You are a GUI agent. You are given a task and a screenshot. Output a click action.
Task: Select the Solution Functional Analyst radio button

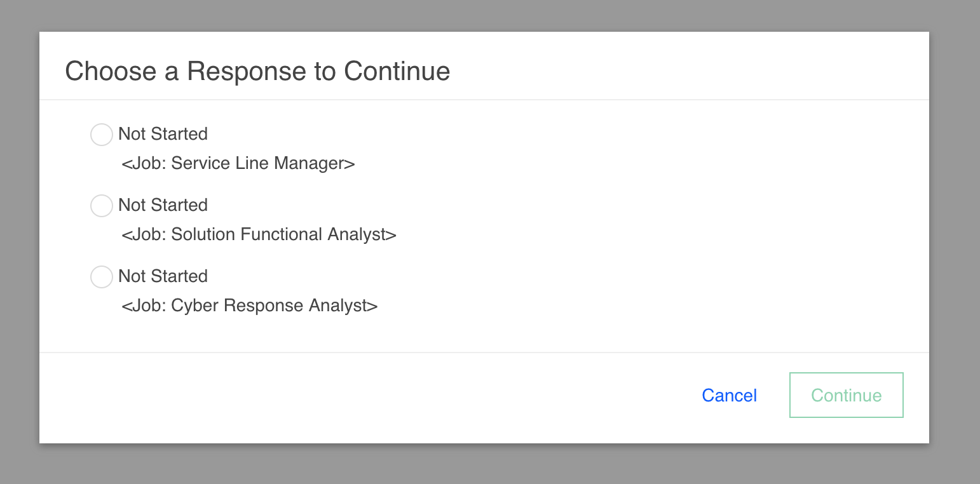(x=102, y=206)
